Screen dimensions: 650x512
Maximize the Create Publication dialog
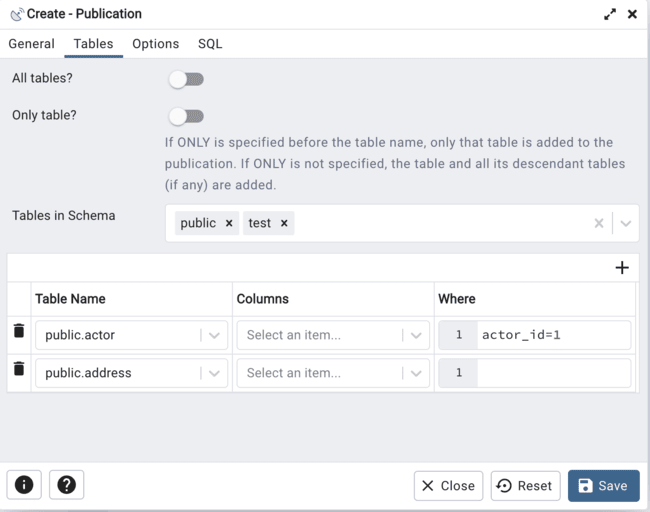tap(610, 14)
